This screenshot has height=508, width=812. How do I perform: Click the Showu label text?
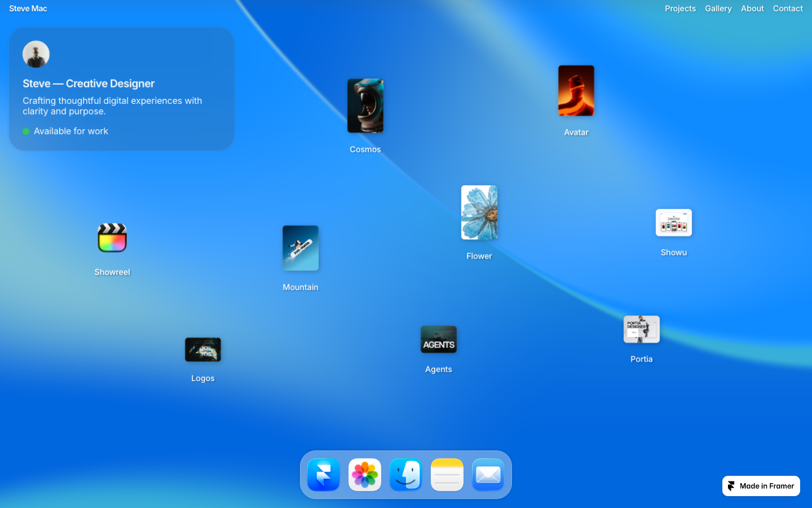click(x=674, y=252)
